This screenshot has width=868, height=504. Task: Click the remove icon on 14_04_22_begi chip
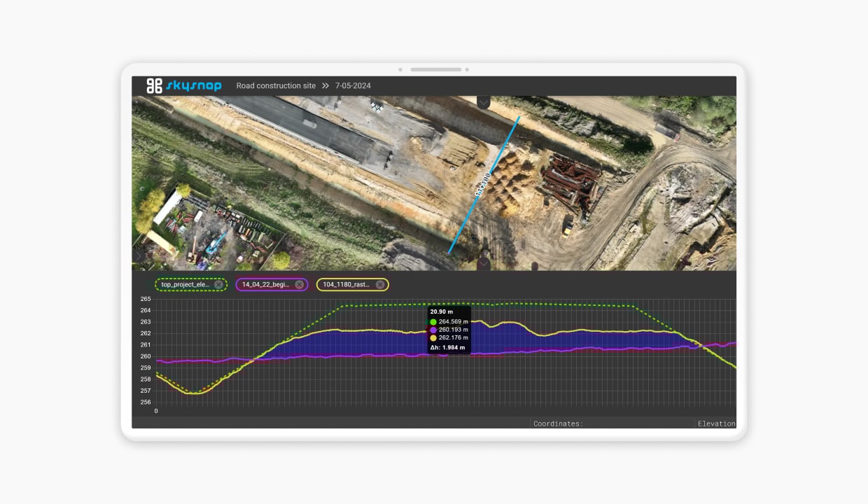pyautogui.click(x=300, y=284)
